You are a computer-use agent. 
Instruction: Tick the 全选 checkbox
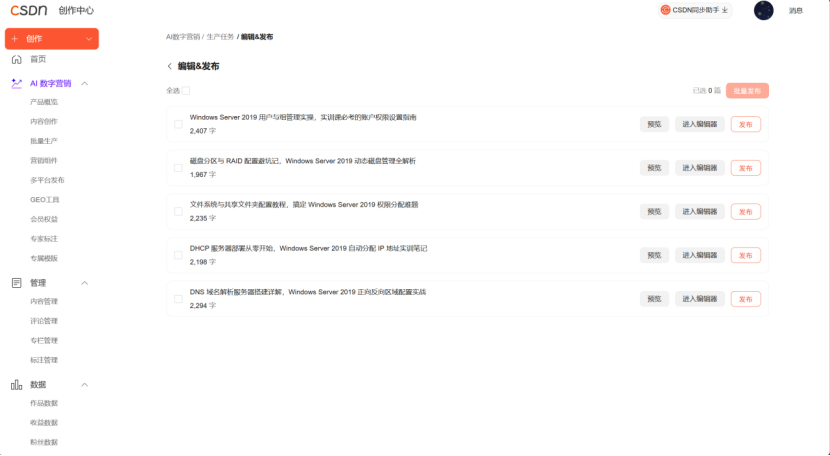[x=186, y=91]
